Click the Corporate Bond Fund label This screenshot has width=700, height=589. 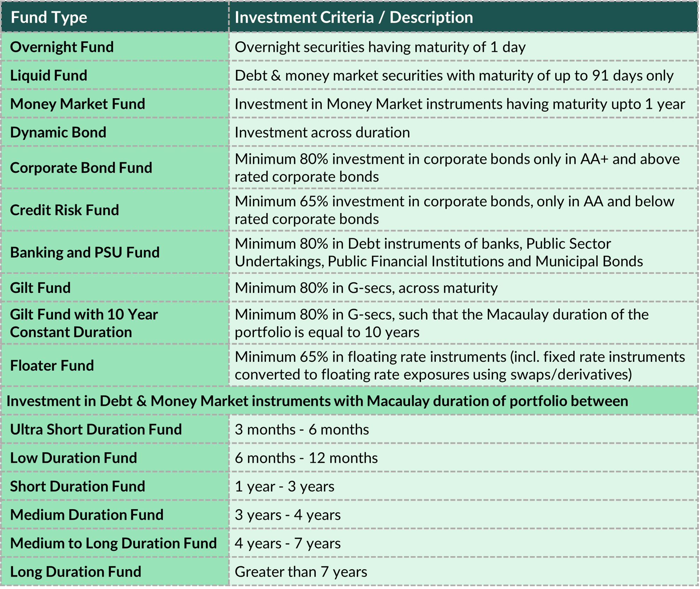[81, 168]
